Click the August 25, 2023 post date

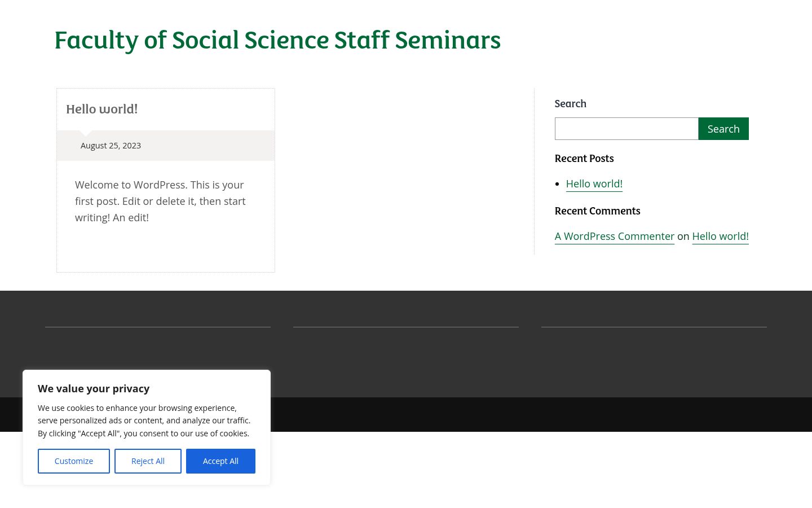click(111, 146)
